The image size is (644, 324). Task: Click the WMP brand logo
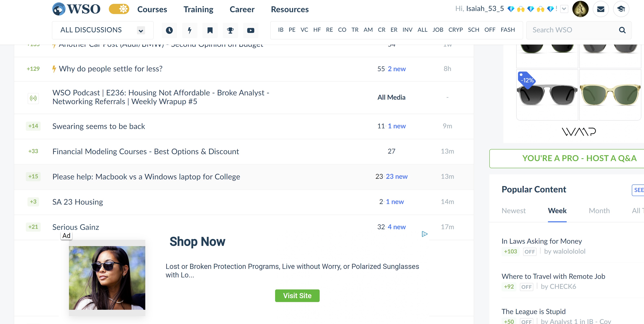579,131
